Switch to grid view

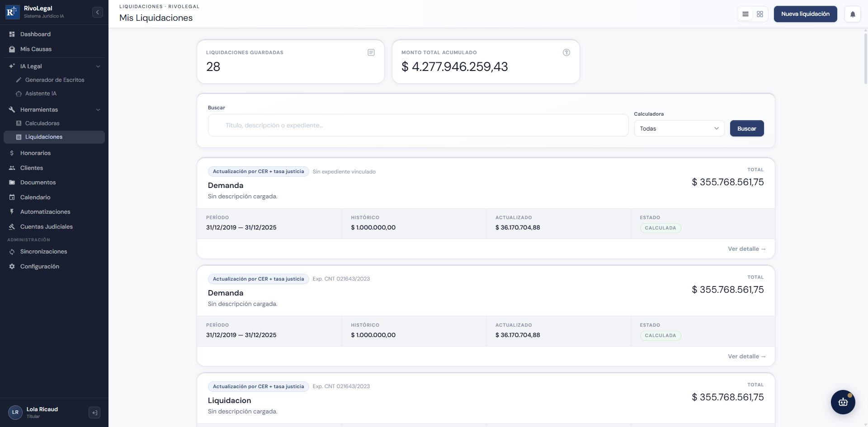pos(760,14)
